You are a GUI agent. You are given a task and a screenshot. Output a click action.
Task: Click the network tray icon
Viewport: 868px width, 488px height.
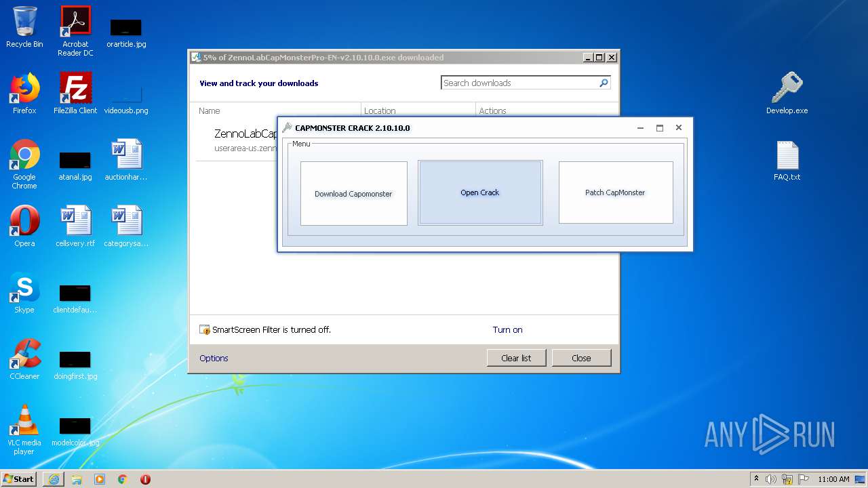787,479
